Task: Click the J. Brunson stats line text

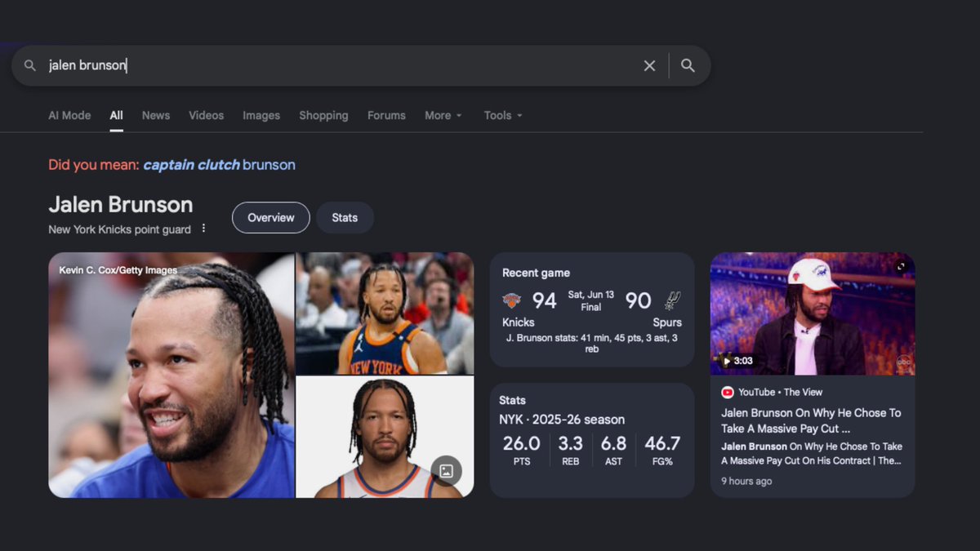Action: point(592,343)
